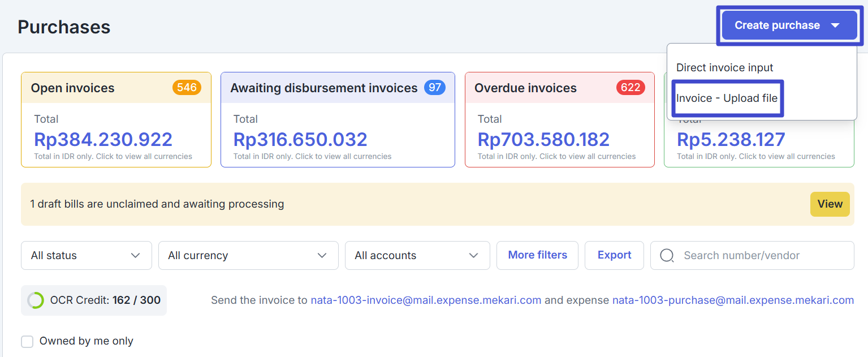
Task: Open the Overdue invoices card
Action: click(x=559, y=119)
